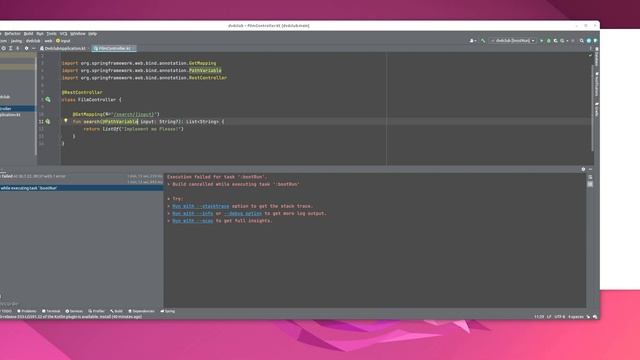Viewport: 640px width, 360px height.
Task: Click soft-wrap icon at console right edge
Action: 590,177
